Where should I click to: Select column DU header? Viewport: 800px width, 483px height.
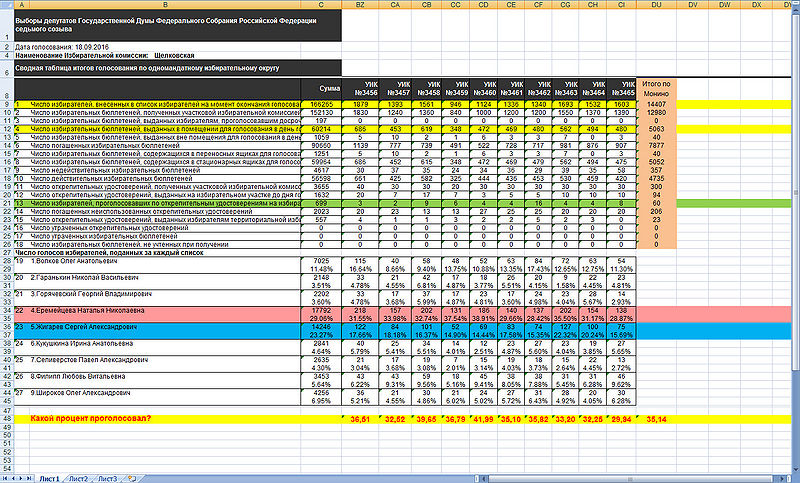point(656,5)
